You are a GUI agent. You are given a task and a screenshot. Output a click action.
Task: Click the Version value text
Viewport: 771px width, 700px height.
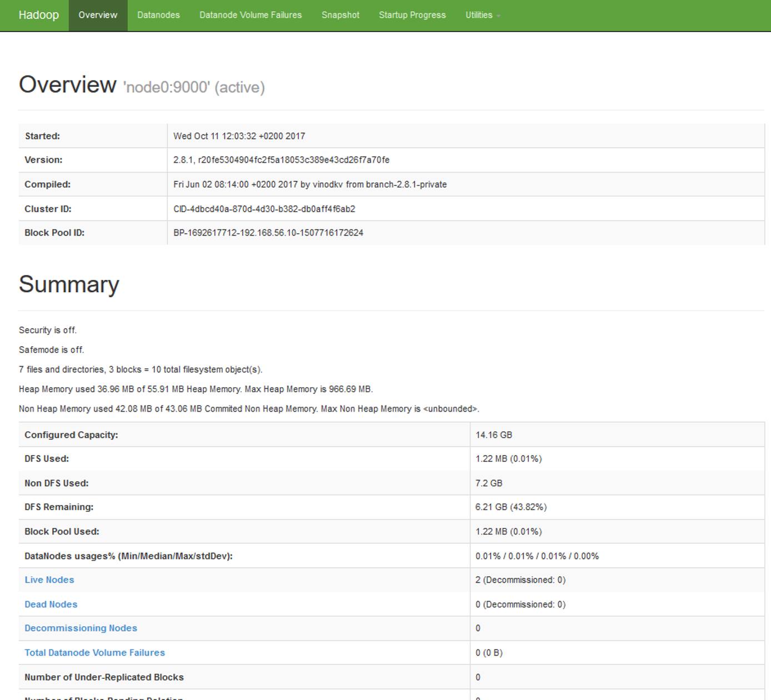[281, 160]
